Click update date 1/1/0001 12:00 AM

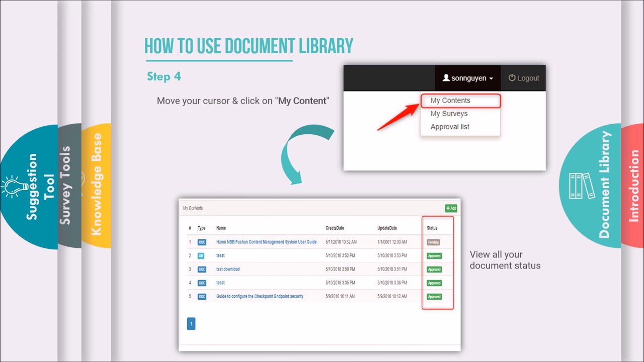click(392, 242)
